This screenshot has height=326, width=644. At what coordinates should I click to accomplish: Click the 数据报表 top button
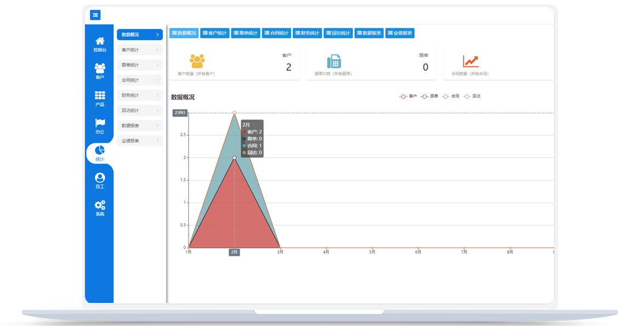click(369, 33)
